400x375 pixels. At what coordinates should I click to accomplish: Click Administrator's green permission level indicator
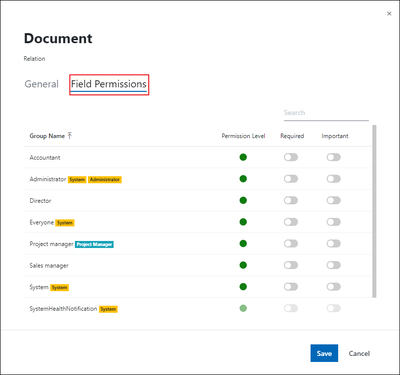coord(243,179)
